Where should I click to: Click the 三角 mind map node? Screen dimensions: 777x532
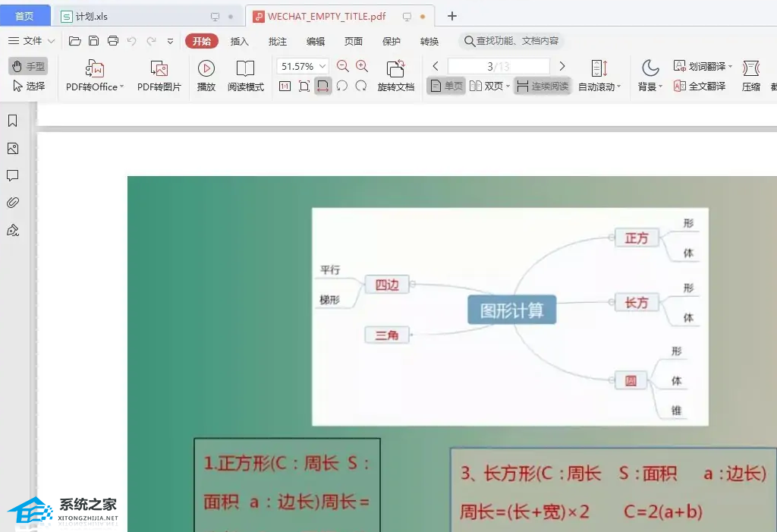[386, 335]
